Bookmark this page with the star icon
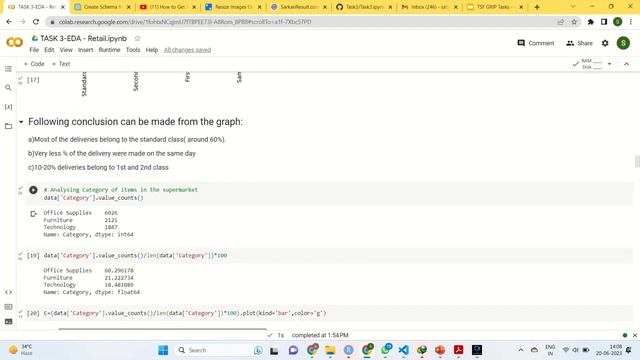This screenshot has height=360, width=640. coord(574,22)
